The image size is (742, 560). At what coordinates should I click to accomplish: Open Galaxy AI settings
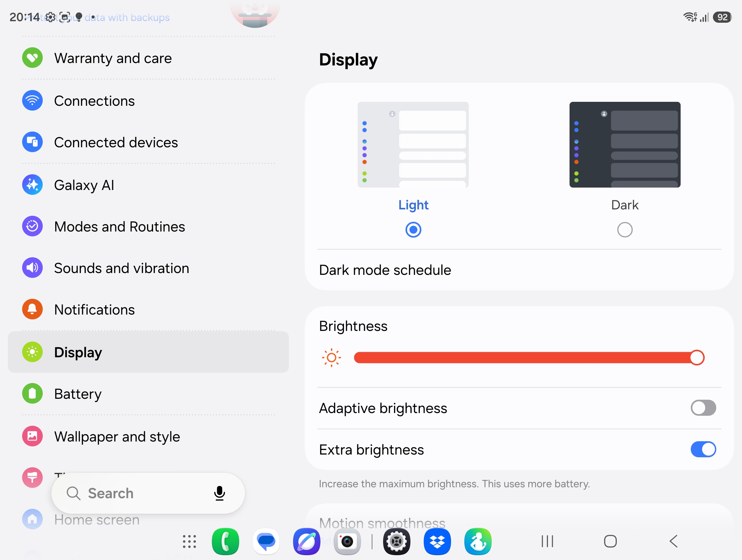click(x=148, y=185)
